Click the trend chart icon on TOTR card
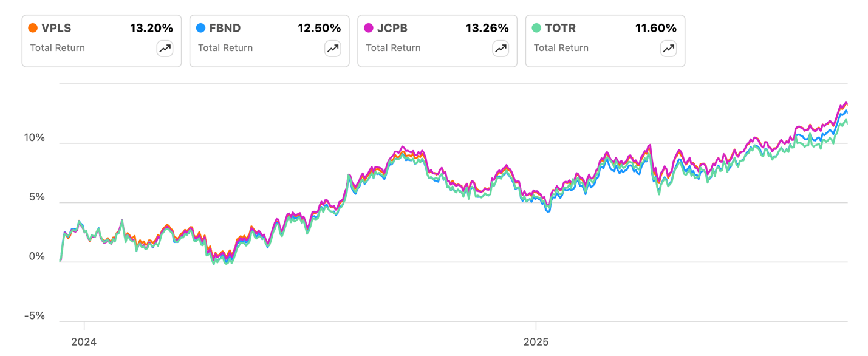The image size is (868, 356). (668, 49)
